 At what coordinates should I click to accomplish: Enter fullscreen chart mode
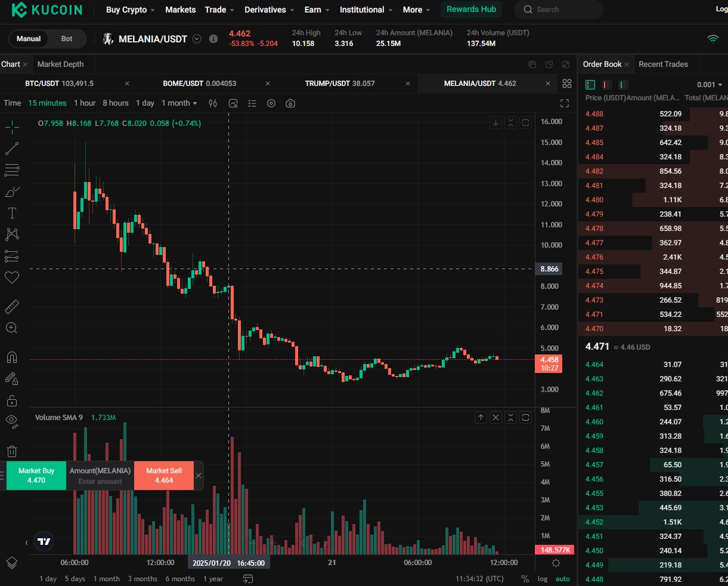pos(565,103)
